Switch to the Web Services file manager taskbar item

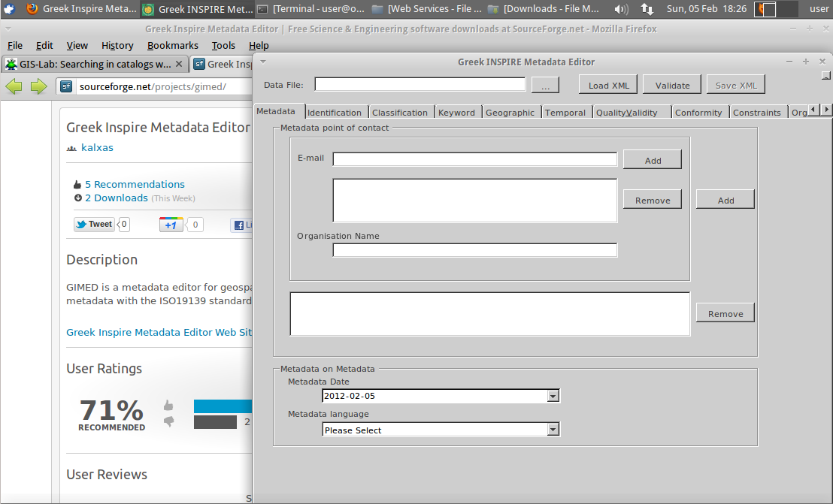427,9
